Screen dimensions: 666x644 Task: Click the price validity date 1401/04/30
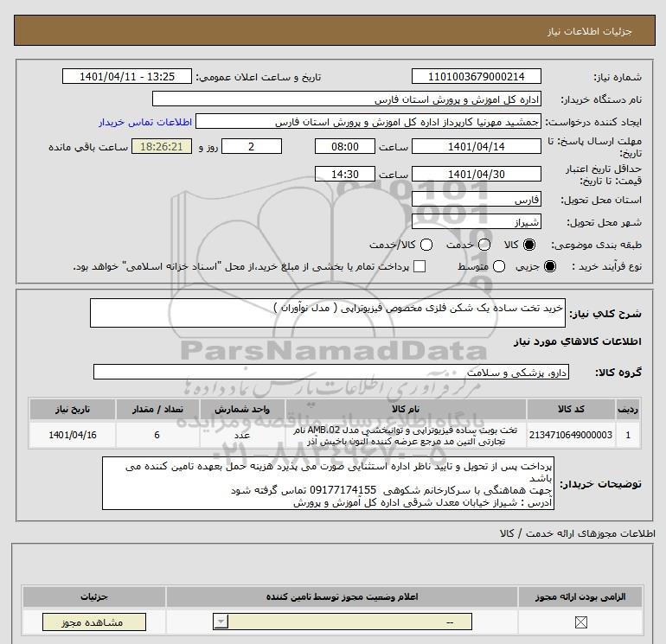click(x=476, y=174)
